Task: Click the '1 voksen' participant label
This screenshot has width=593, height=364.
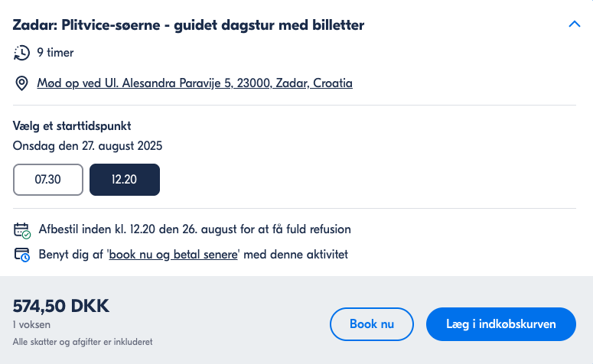Action: [31, 325]
